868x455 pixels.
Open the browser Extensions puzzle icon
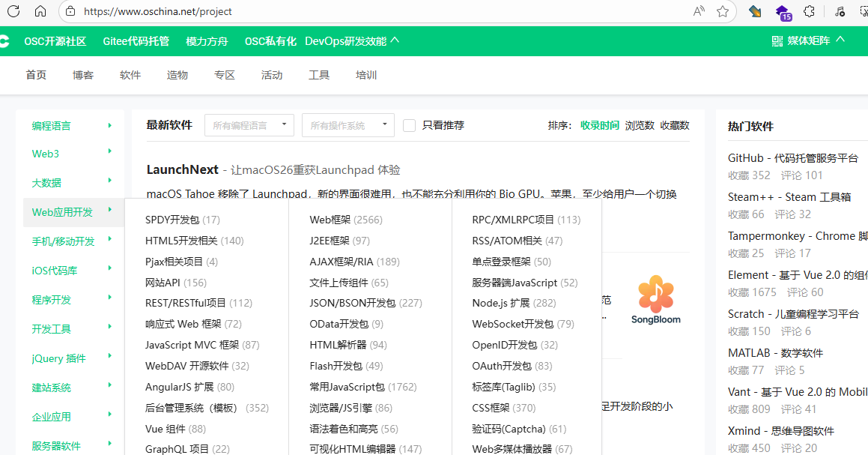coord(809,11)
